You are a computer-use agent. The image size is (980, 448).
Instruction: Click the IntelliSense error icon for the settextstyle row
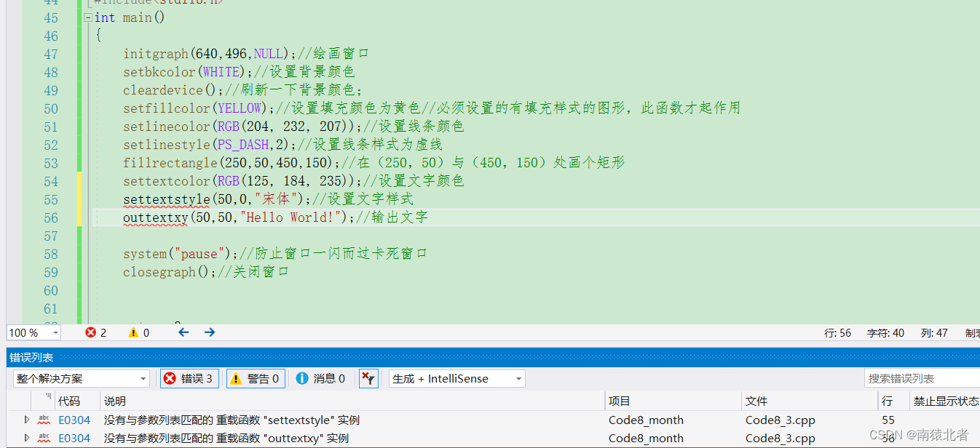coord(44,420)
